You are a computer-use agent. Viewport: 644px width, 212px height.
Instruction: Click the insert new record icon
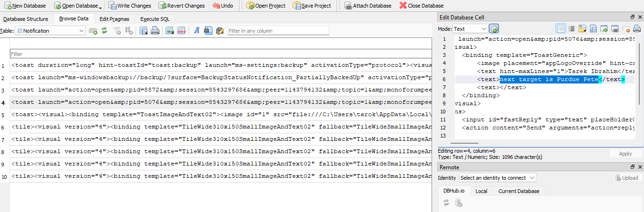170,31
